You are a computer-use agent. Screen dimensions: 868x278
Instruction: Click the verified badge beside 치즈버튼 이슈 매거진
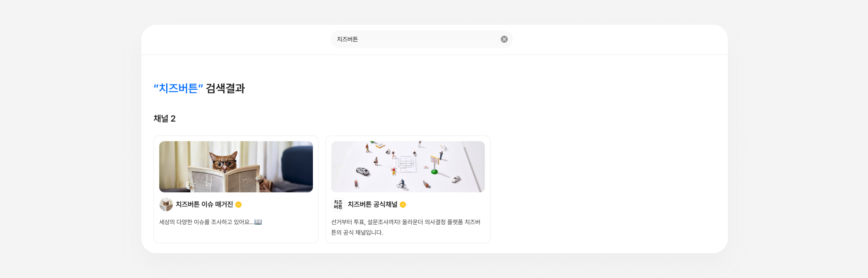tap(238, 204)
